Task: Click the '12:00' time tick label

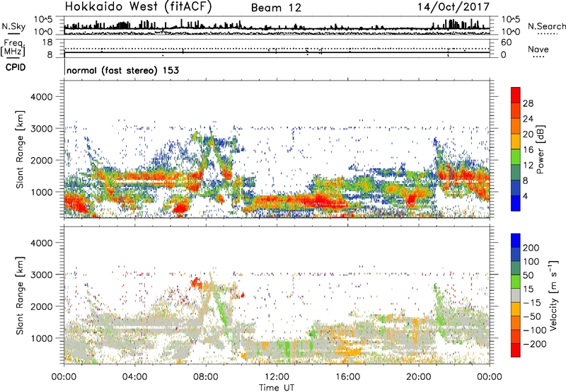Action: click(277, 377)
